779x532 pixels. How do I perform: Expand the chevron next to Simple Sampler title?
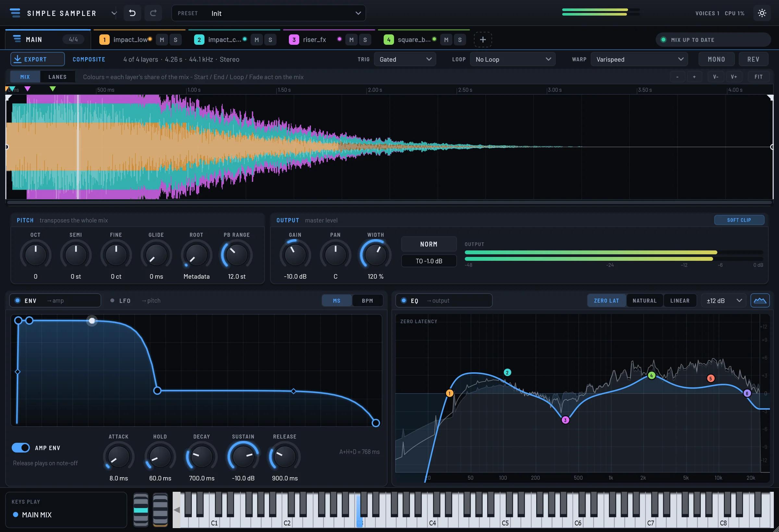pyautogui.click(x=114, y=13)
